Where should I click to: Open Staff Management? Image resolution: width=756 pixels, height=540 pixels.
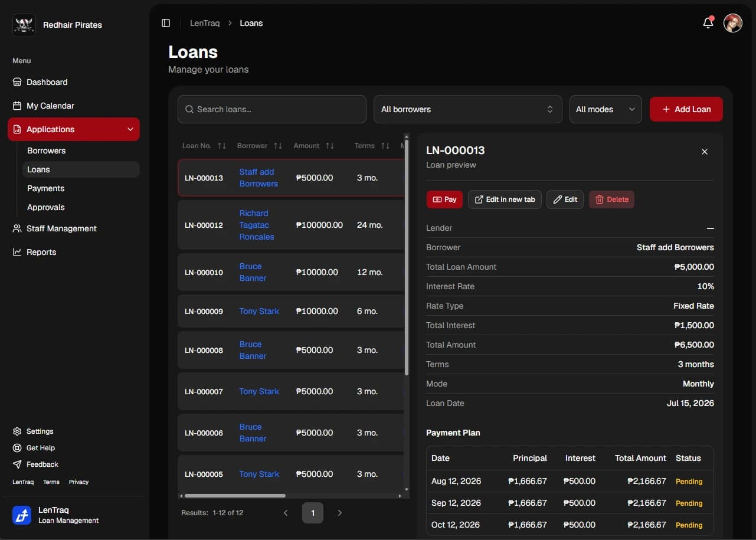(74, 228)
